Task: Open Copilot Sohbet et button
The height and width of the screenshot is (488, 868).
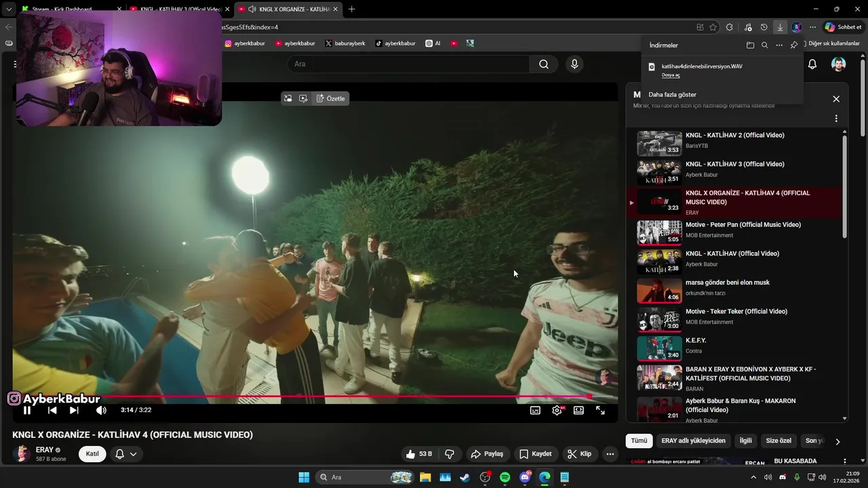Action: [x=843, y=27]
